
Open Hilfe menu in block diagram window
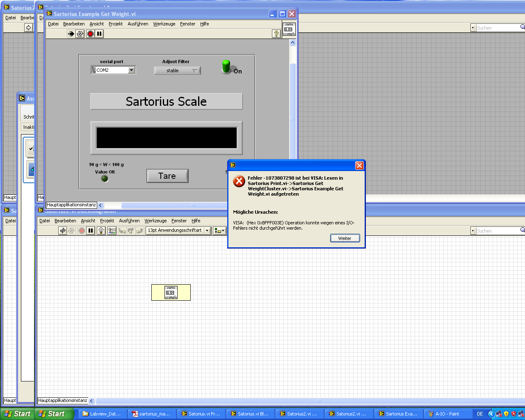coord(196,221)
